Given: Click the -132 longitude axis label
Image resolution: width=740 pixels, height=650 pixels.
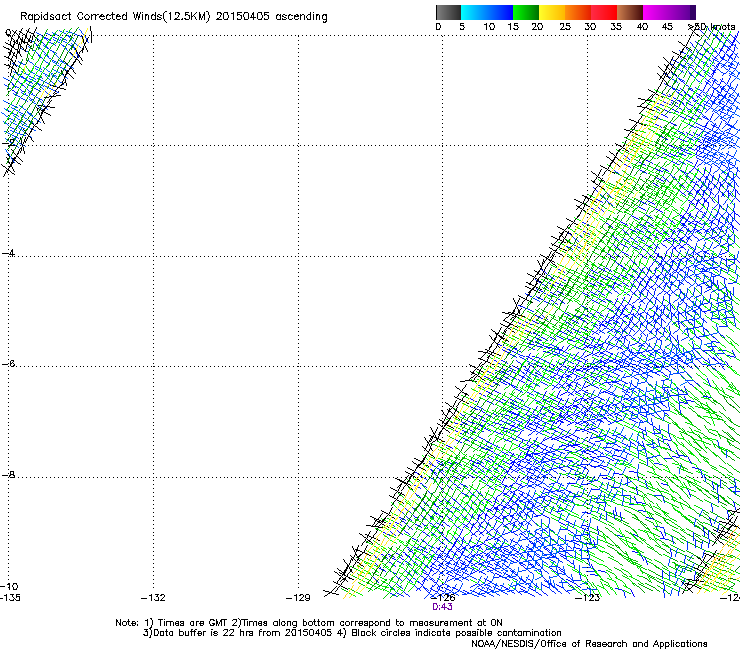Looking at the screenshot, I should point(153,598).
